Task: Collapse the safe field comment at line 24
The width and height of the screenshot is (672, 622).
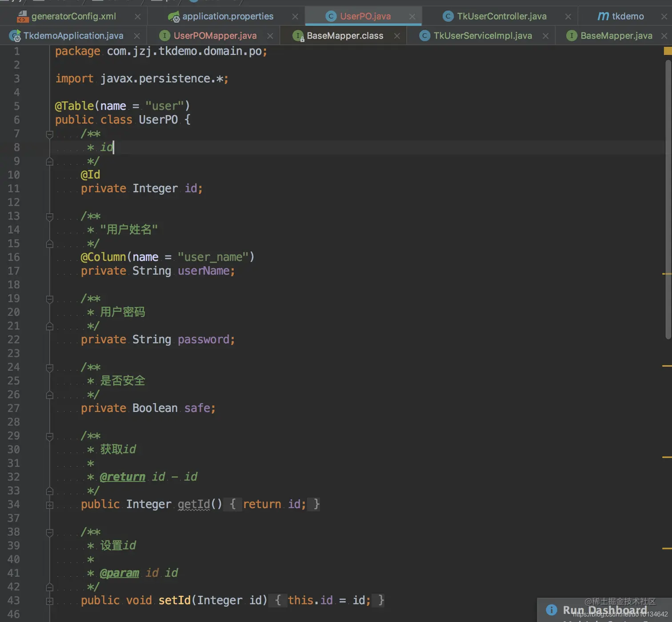Action: pyautogui.click(x=50, y=368)
